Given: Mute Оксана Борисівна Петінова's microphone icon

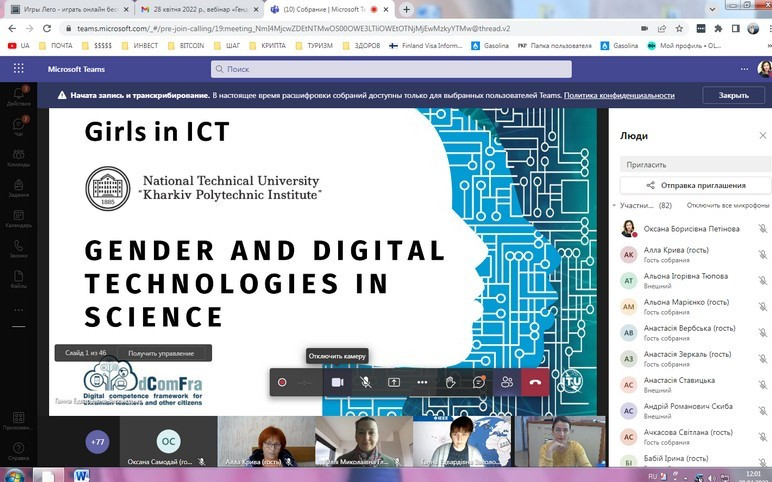Looking at the screenshot, I should [763, 228].
